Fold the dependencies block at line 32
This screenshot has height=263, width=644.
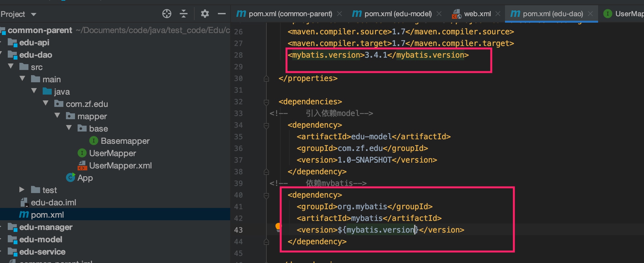pyautogui.click(x=266, y=102)
